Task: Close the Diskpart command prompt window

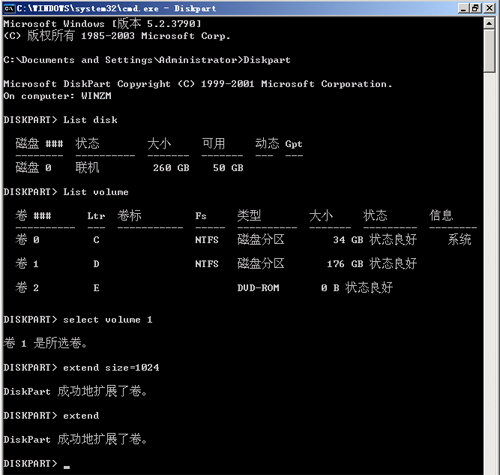Action: (x=489, y=8)
